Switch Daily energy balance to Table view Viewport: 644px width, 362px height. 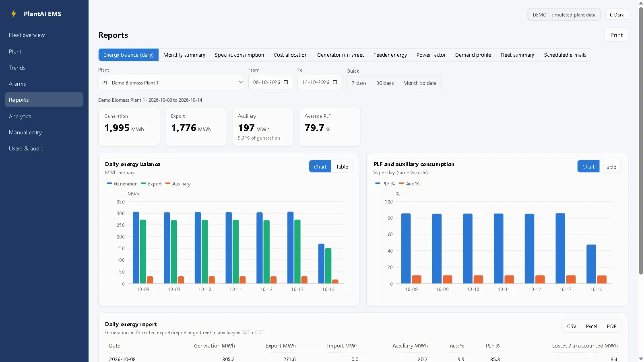point(342,167)
